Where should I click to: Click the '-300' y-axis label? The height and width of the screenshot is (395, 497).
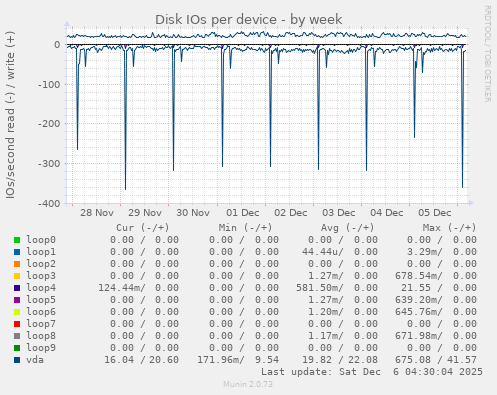coord(49,164)
